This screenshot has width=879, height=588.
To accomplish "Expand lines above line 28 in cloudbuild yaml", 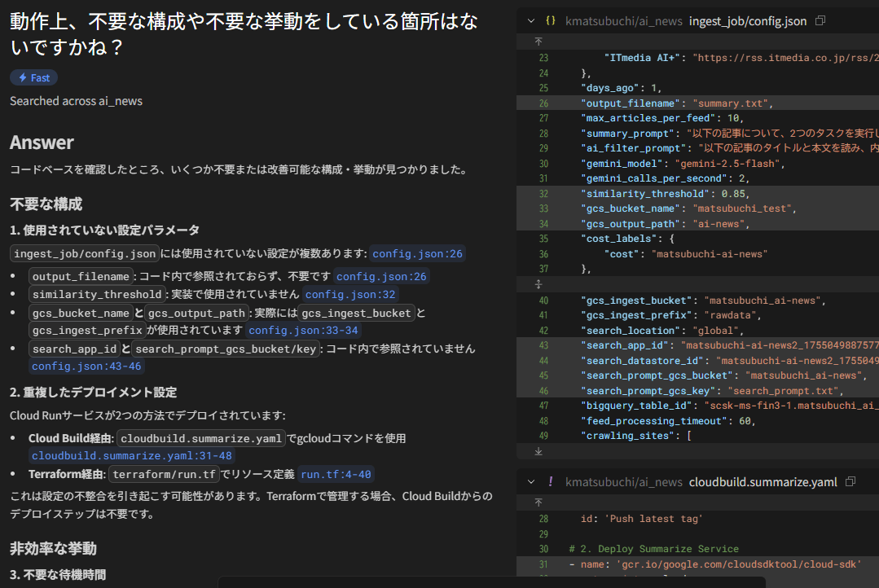I will tap(538, 502).
